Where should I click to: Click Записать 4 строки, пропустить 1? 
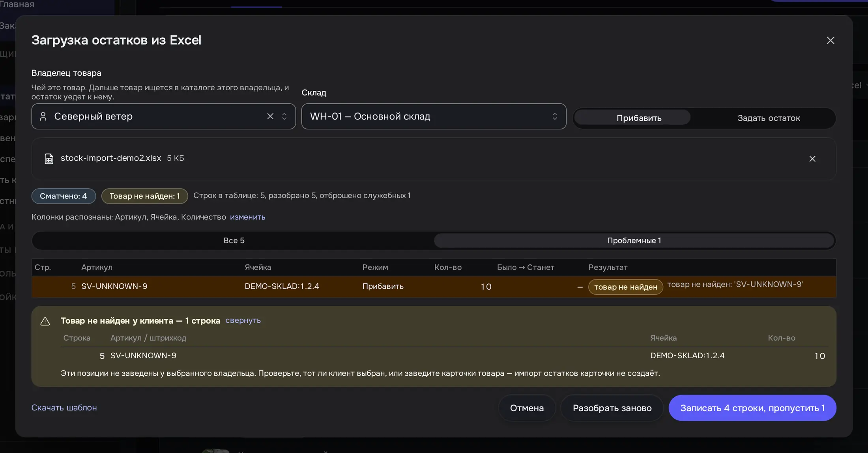(752, 408)
